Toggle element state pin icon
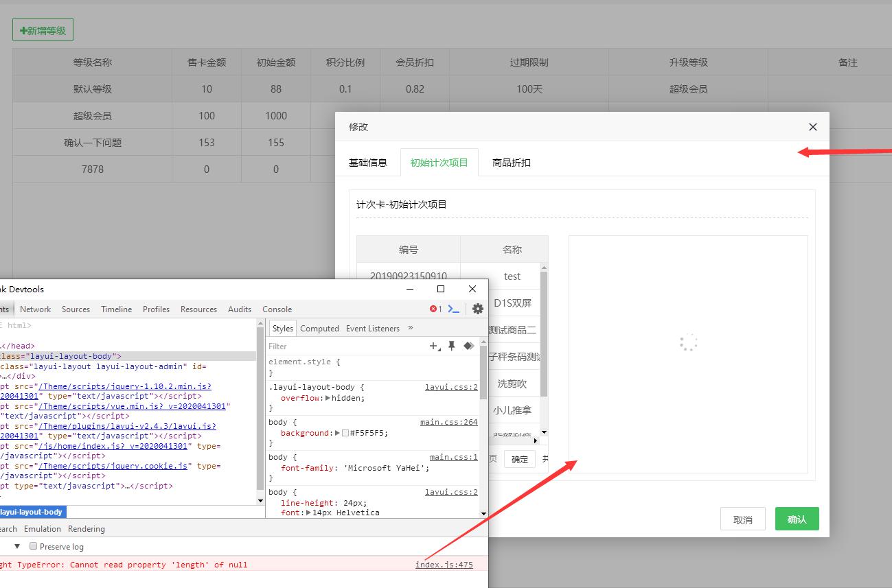892x588 pixels. coord(451,346)
